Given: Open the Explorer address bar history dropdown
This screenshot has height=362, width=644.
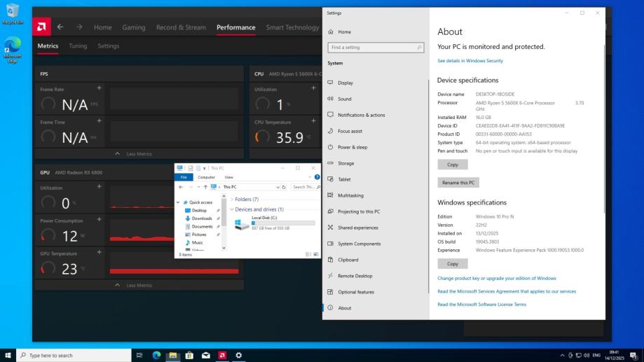Looking at the screenshot, I should 278,187.
